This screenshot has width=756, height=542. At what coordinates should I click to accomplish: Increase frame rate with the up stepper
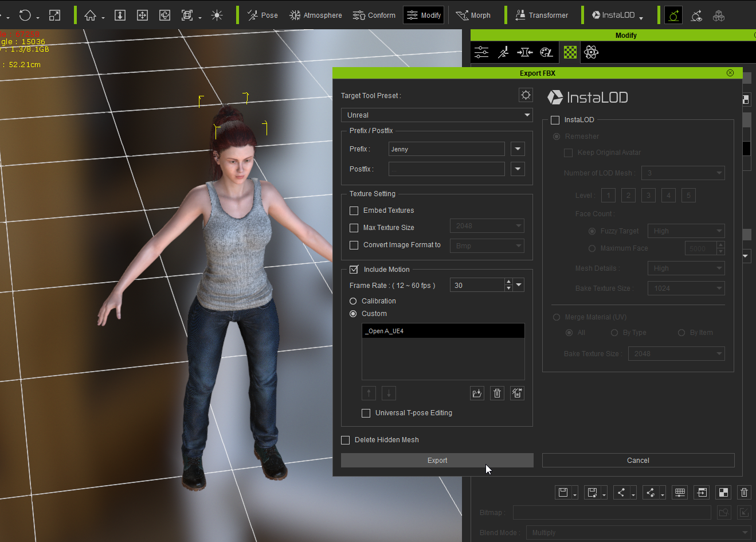click(508, 282)
